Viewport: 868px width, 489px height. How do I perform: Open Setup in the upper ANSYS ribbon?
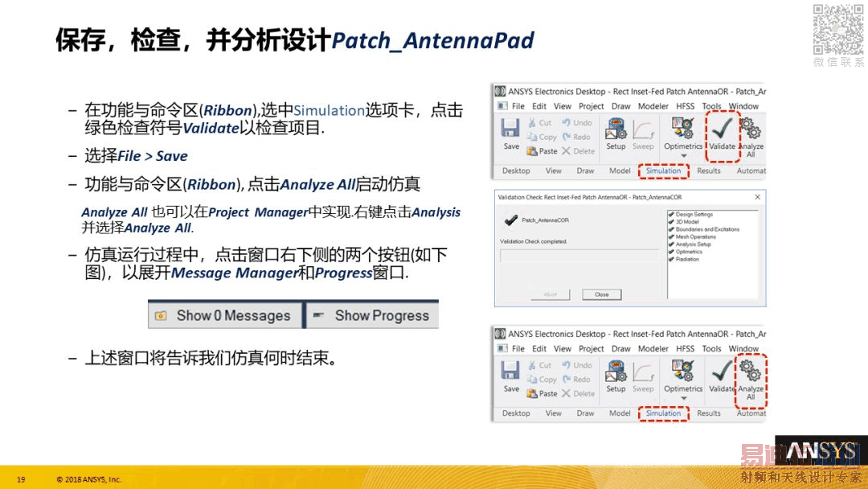pos(616,134)
